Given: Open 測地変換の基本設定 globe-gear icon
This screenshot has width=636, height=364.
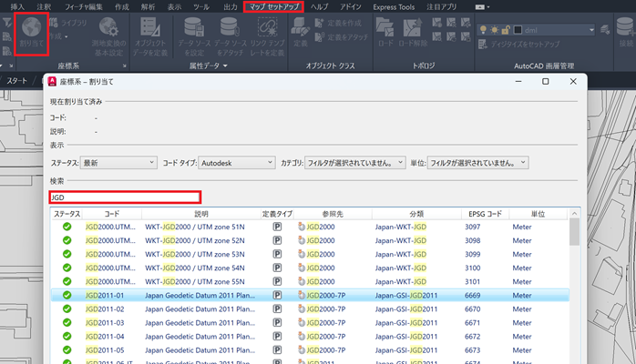Looking at the screenshot, I should (108, 27).
